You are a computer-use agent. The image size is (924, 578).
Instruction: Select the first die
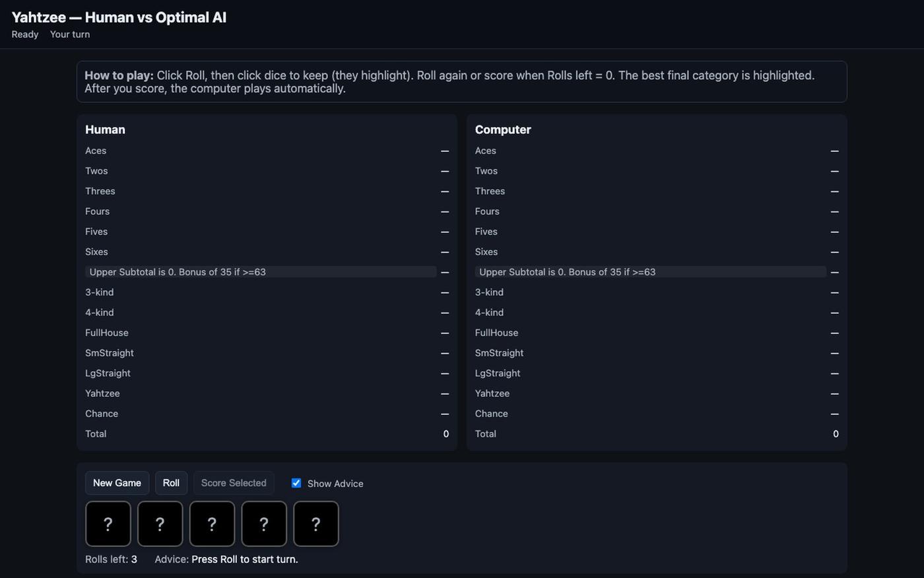[108, 524]
